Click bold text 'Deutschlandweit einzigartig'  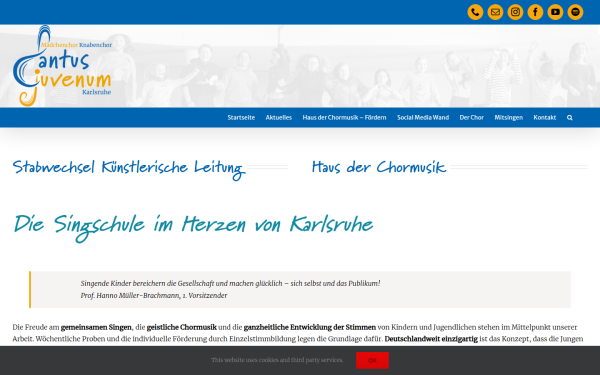431,339
